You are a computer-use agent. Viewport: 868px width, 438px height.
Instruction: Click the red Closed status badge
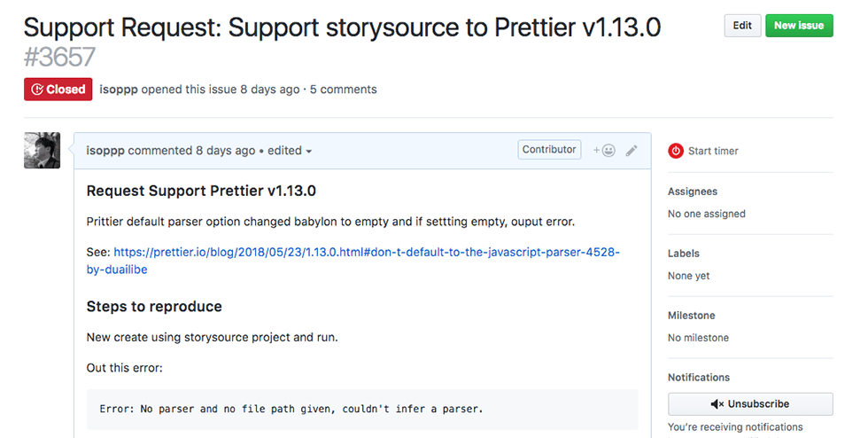[x=58, y=89]
